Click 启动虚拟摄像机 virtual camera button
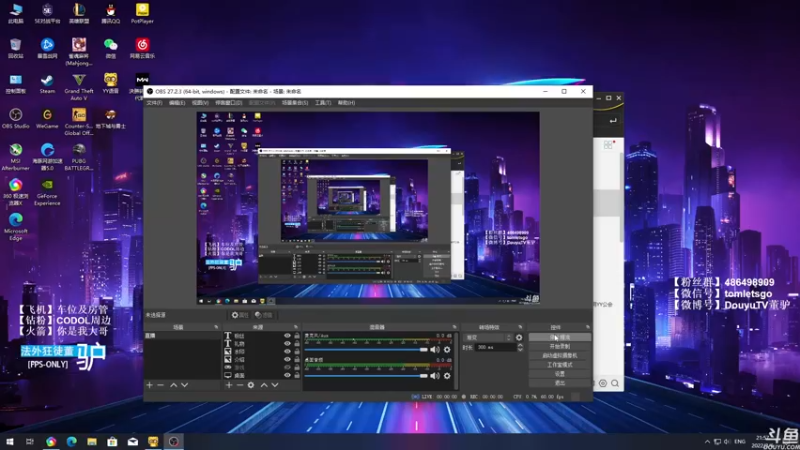Screen dimensions: 800x450 coord(560,356)
